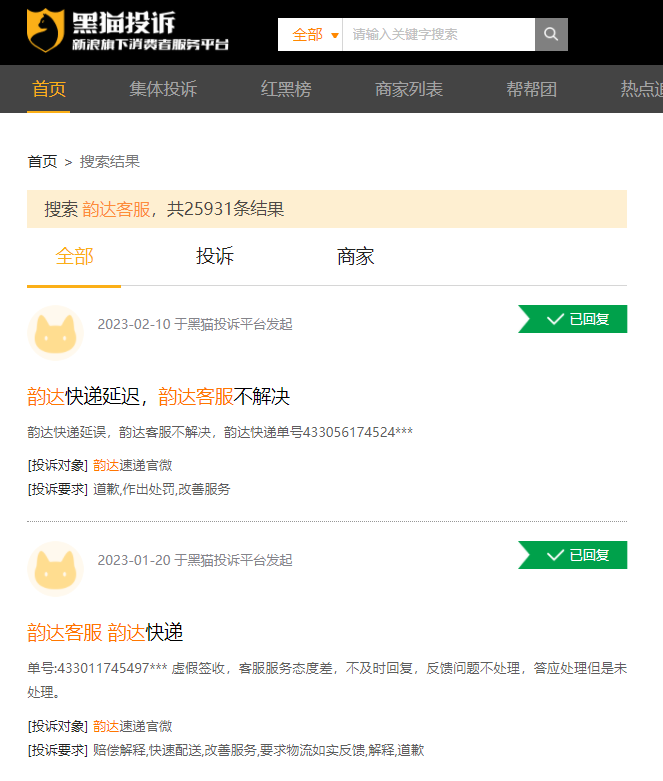Click the cat avatar on 2023-02-10 complaint
663x781 pixels.
[57, 333]
